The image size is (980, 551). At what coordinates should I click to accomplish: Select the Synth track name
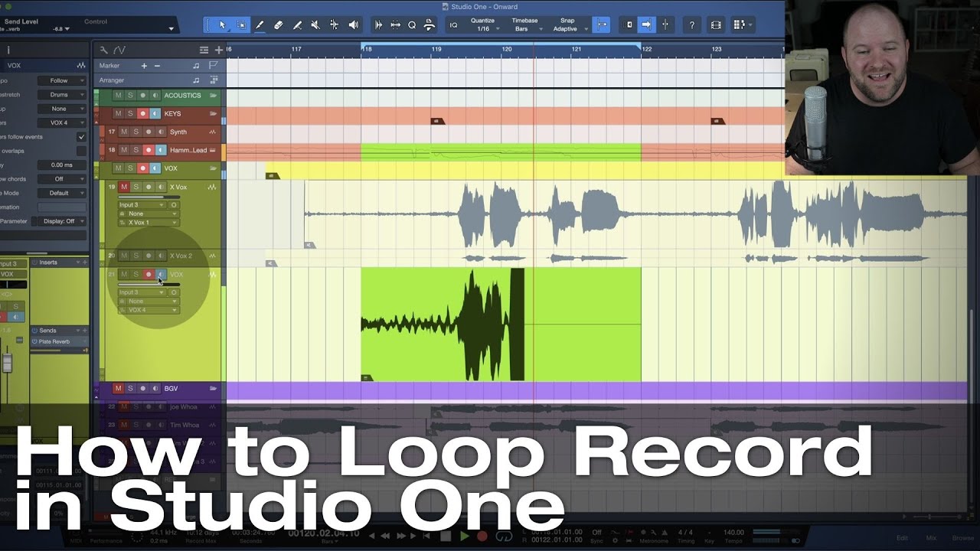click(178, 132)
